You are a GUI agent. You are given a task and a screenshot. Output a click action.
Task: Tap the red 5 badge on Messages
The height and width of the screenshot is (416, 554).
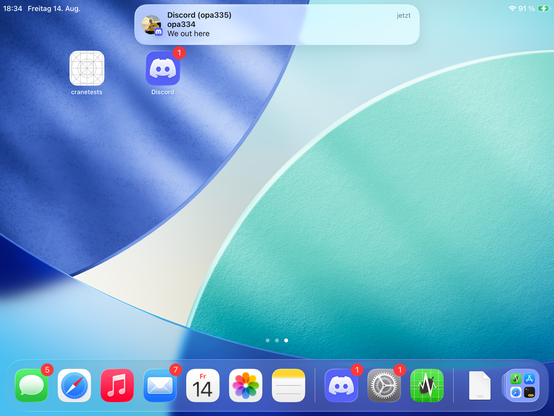(x=47, y=370)
